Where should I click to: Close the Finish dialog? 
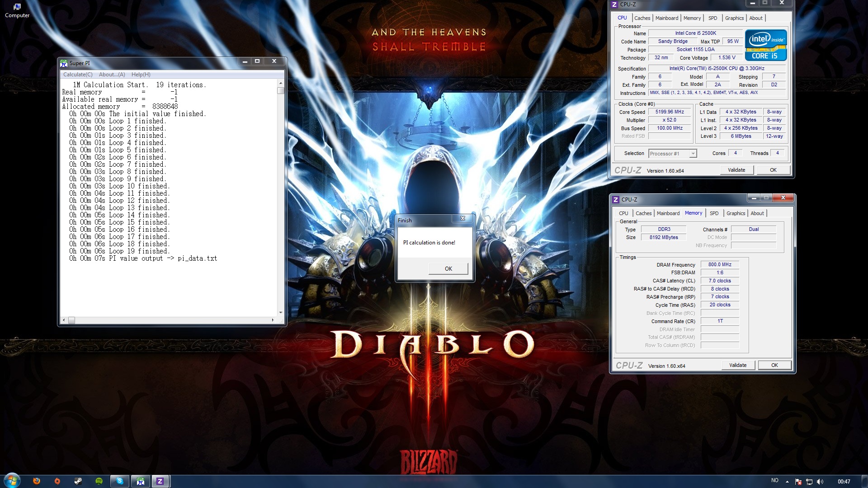coord(462,219)
